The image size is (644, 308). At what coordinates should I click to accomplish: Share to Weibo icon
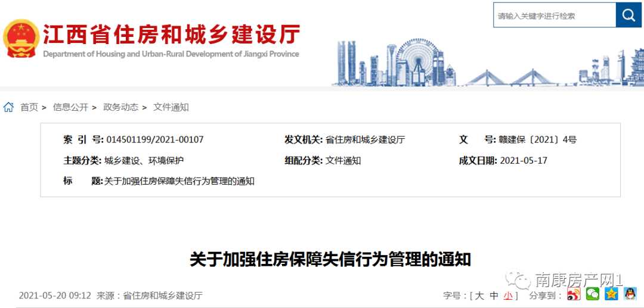[x=574, y=294]
